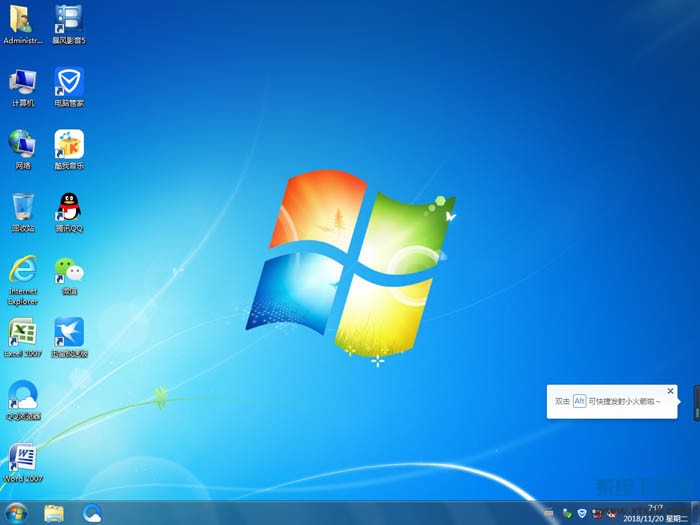
Task: Click the dark widget at right screen edge
Action: [x=696, y=403]
